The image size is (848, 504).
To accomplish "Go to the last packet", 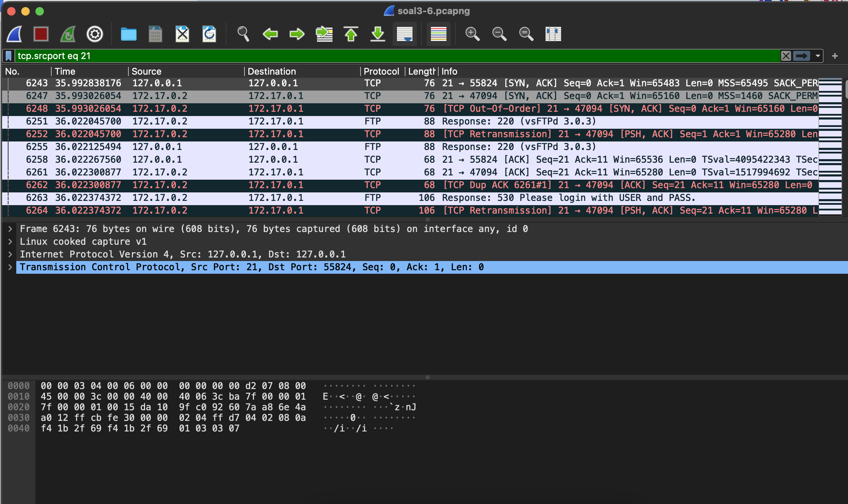I will pos(377,34).
